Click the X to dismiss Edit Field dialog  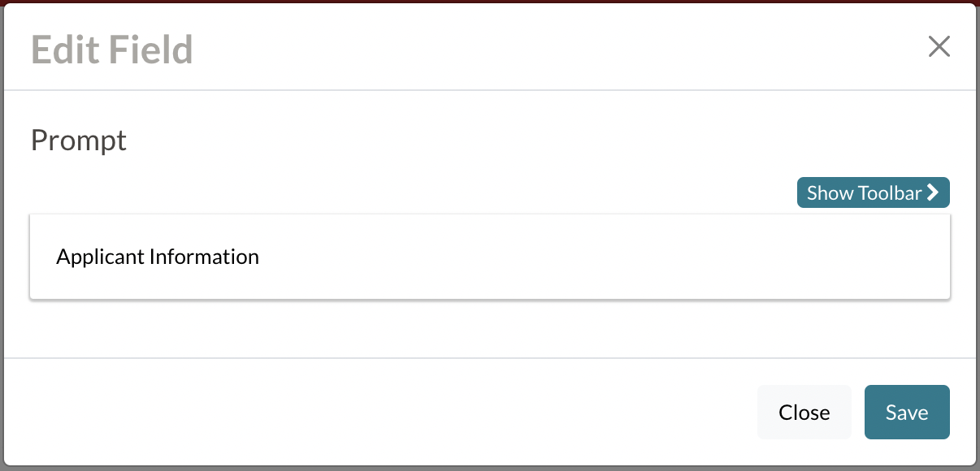[939, 46]
